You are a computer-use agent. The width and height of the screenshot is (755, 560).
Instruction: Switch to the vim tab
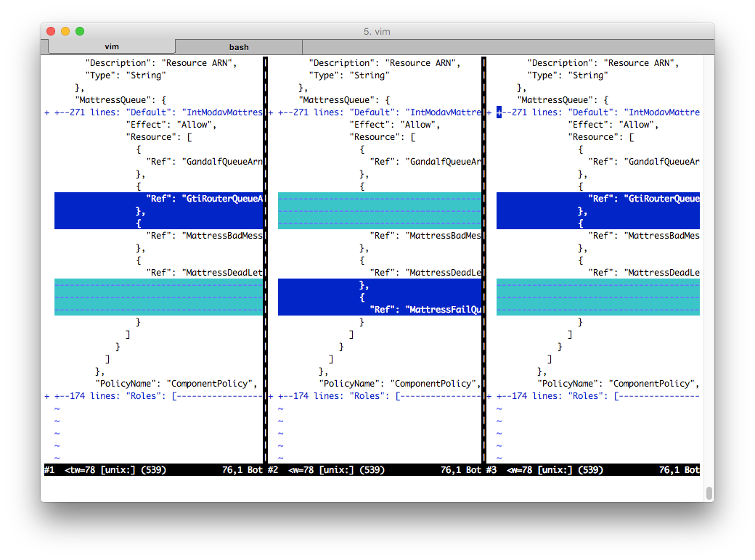tap(112, 46)
